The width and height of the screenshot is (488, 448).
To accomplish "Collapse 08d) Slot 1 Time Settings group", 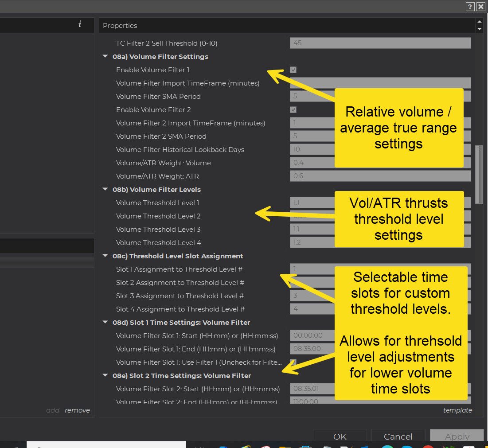I will (x=105, y=323).
